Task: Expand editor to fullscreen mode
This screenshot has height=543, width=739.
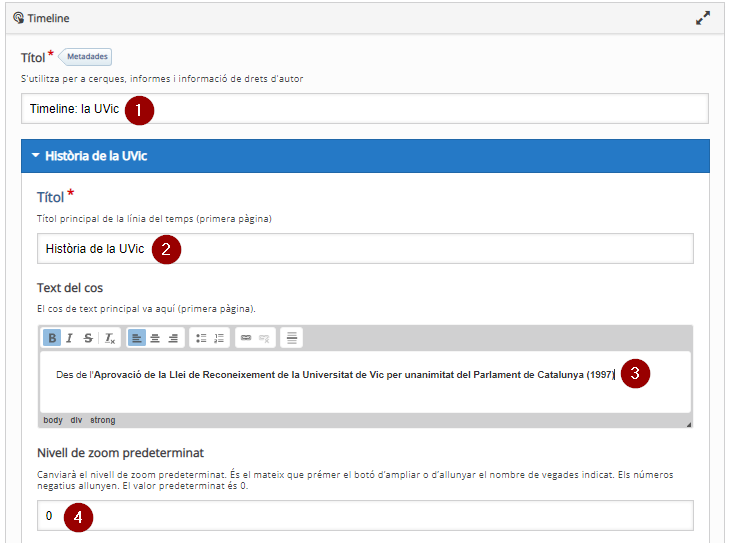Action: [x=703, y=18]
